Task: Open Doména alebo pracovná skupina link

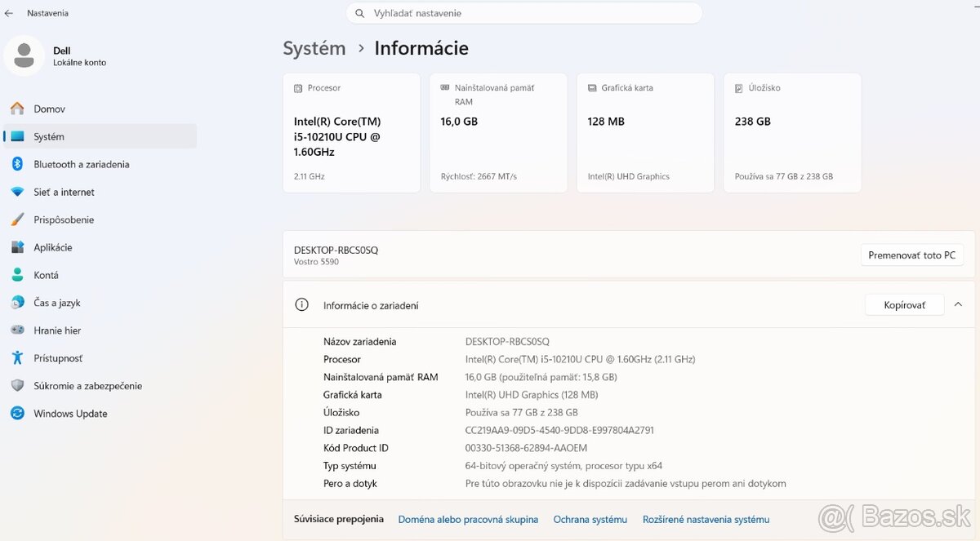Action: coord(468,519)
